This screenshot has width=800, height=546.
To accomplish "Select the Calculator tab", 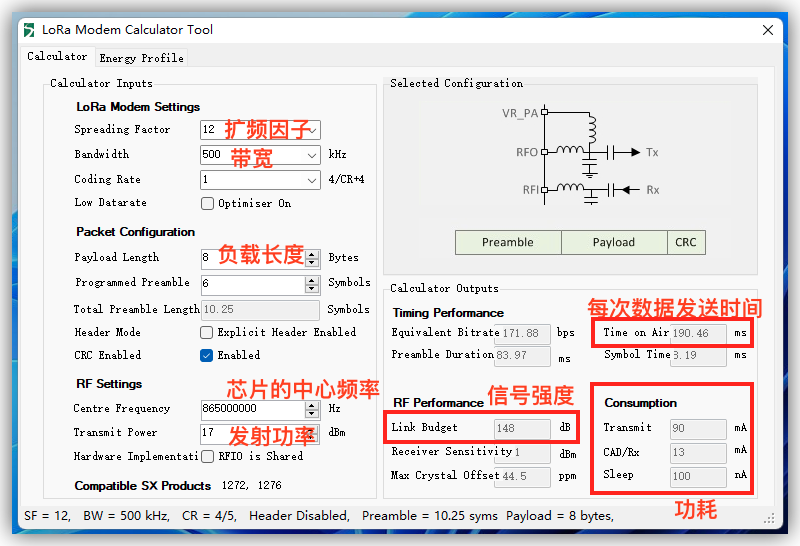I will click(57, 57).
